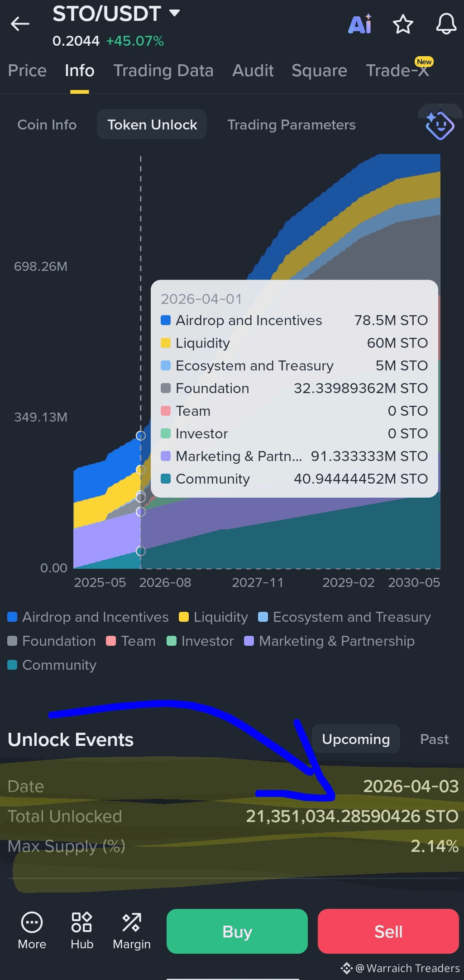Add STO/USDT to favorites star

coord(403,24)
